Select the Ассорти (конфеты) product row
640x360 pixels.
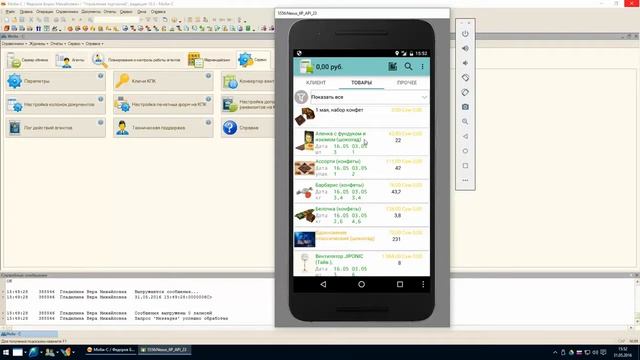click(x=361, y=168)
